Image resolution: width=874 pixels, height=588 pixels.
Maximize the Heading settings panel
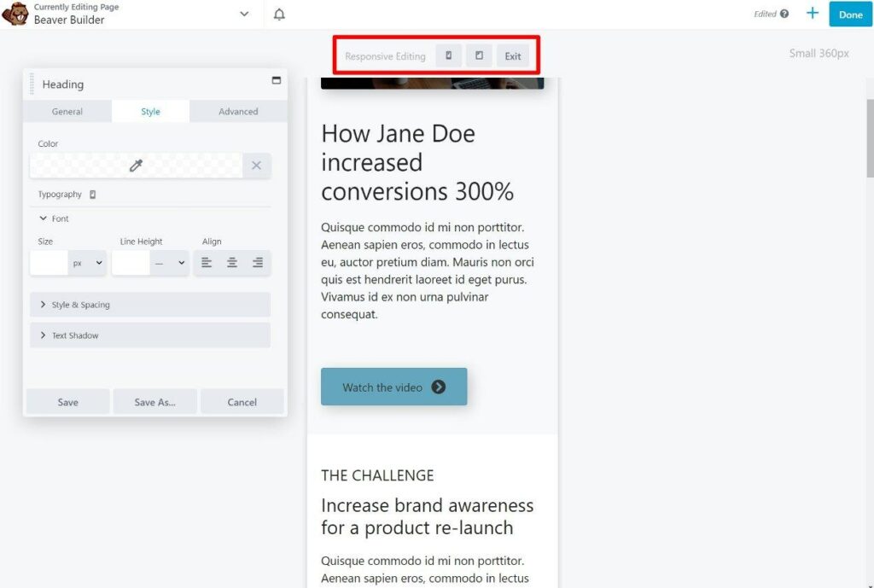(x=276, y=80)
